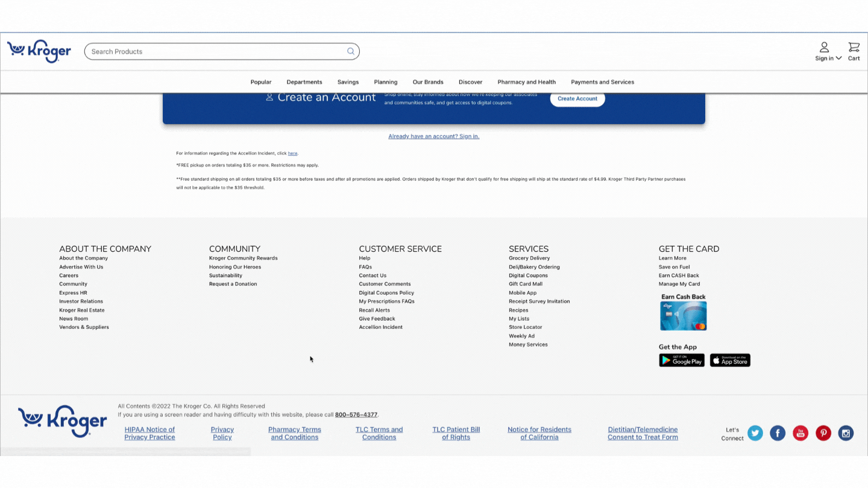868x488 pixels.
Task: Open Vendors & Suppliers link
Action: [x=84, y=327]
